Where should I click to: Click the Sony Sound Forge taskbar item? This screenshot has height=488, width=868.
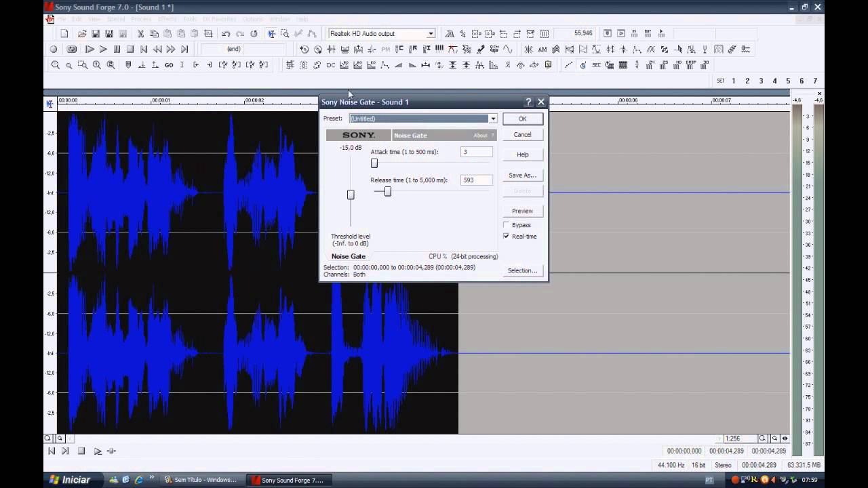coord(288,480)
